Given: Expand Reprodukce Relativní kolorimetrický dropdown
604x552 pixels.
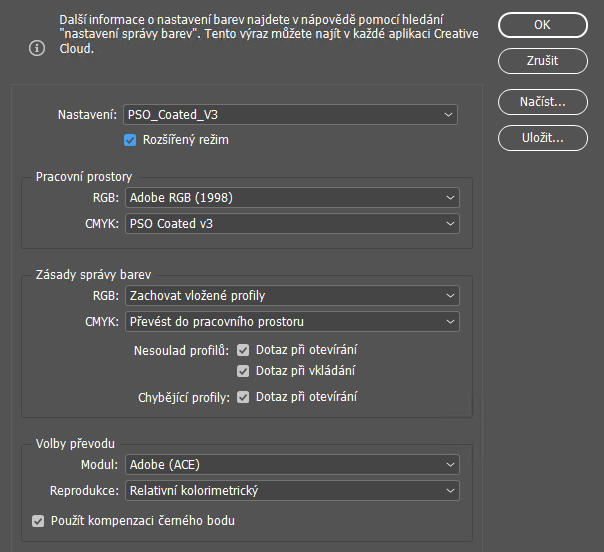Looking at the screenshot, I should click(x=291, y=491).
